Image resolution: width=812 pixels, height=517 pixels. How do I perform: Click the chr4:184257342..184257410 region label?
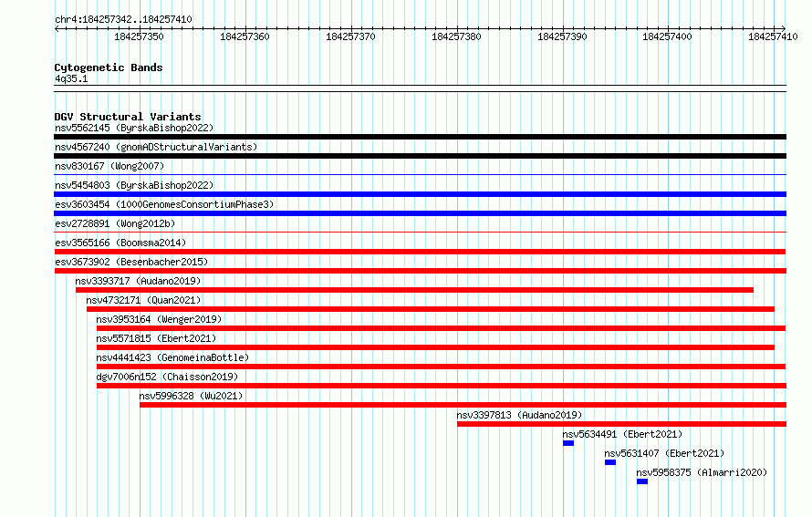point(123,19)
